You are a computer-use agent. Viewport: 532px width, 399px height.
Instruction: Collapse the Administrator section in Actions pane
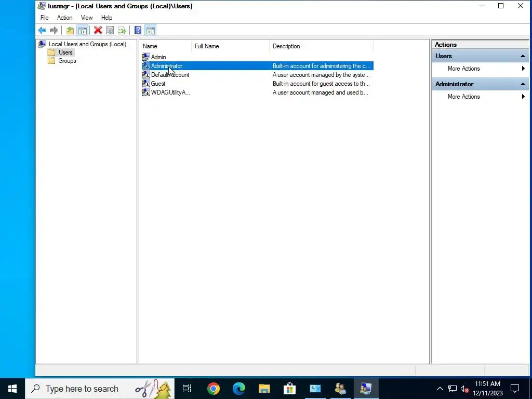tap(523, 84)
